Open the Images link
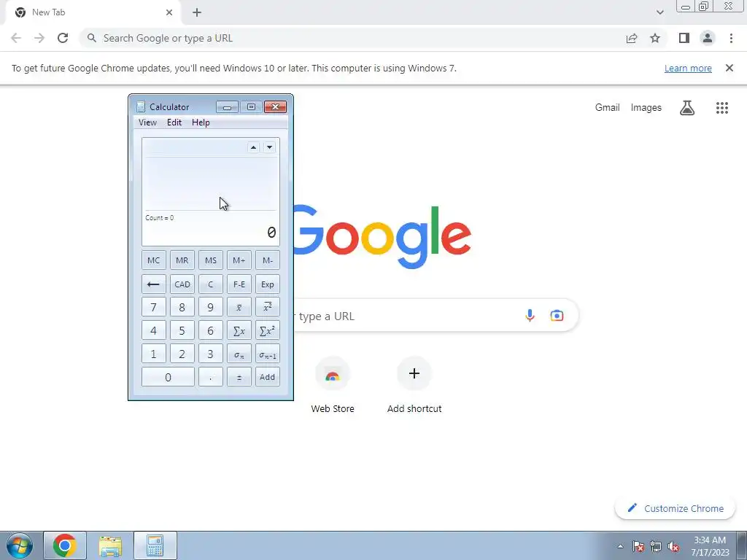The image size is (747, 560). pyautogui.click(x=646, y=108)
